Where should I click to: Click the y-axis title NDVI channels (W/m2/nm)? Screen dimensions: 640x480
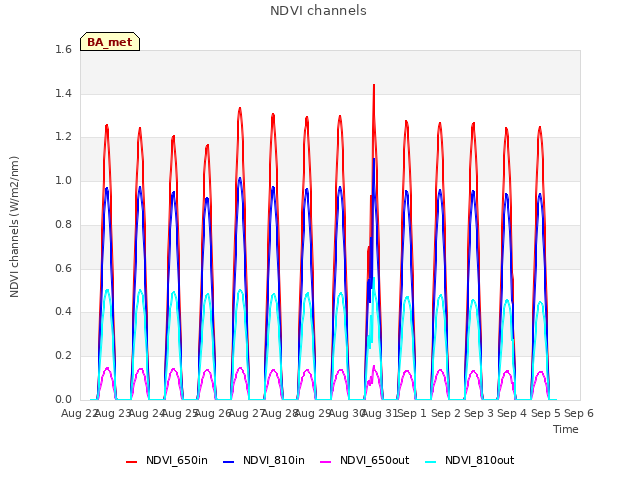click(x=14, y=227)
